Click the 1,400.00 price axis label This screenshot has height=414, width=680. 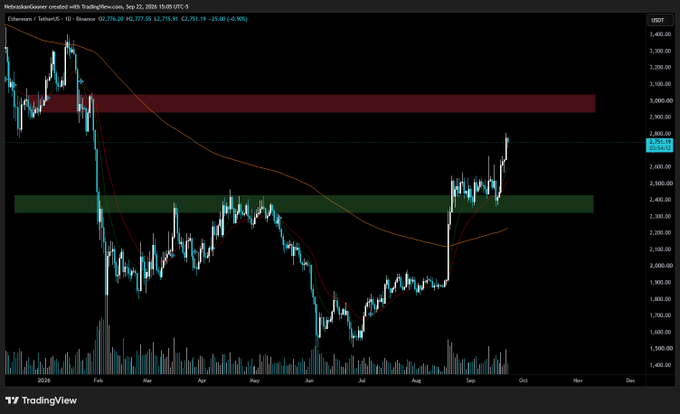click(661, 365)
